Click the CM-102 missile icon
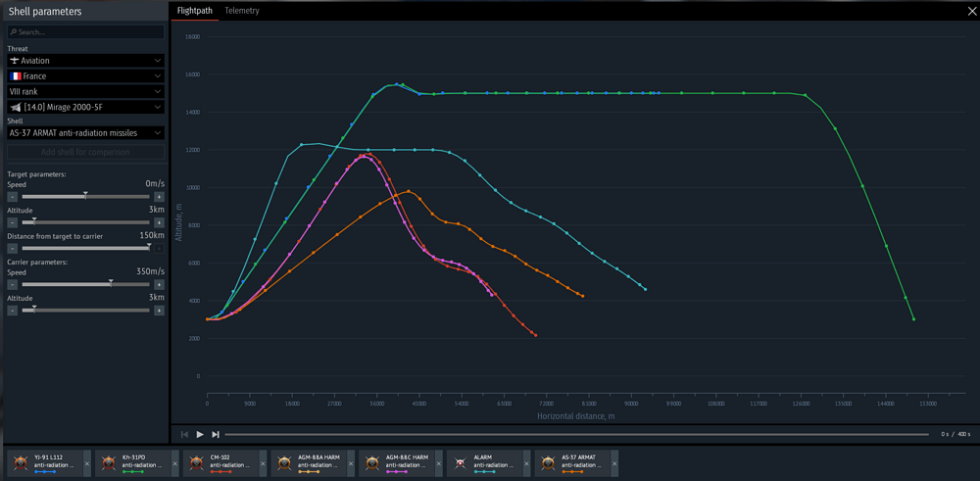Viewport: 980px width, 481px height. tap(197, 463)
